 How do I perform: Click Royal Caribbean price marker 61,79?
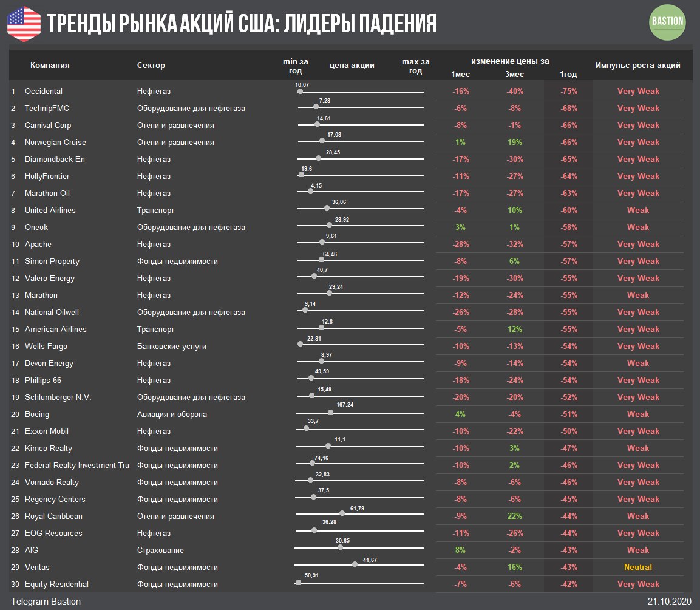pyautogui.click(x=342, y=513)
